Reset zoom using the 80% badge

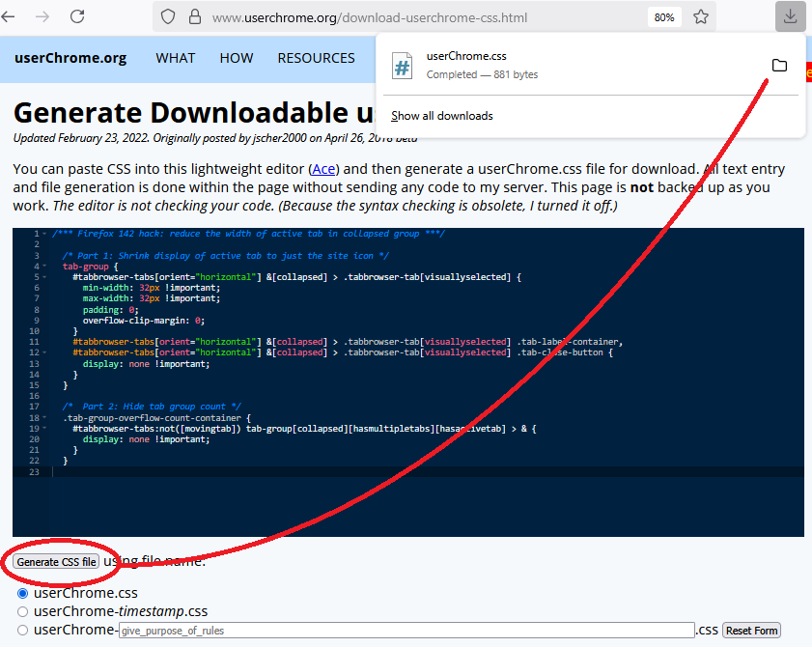[x=664, y=17]
